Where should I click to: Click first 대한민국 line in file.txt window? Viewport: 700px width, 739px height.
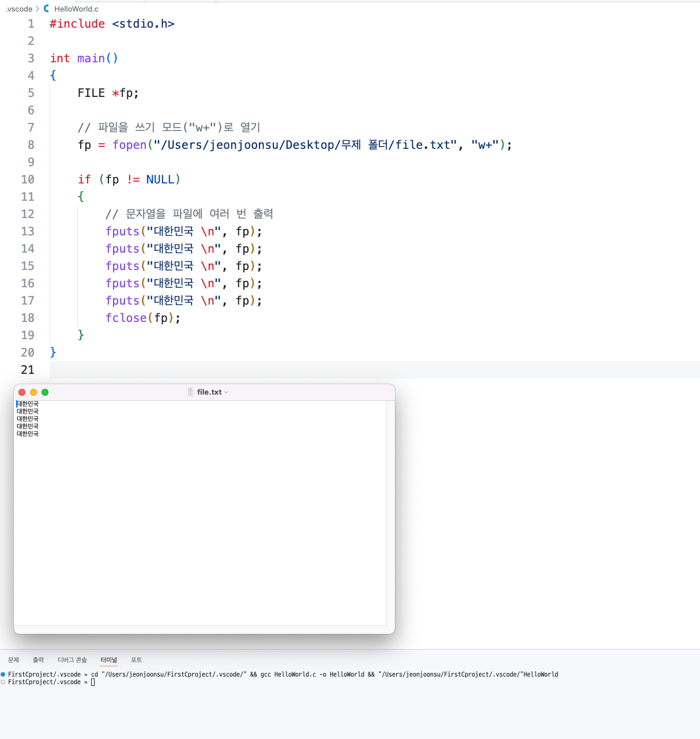pos(28,404)
